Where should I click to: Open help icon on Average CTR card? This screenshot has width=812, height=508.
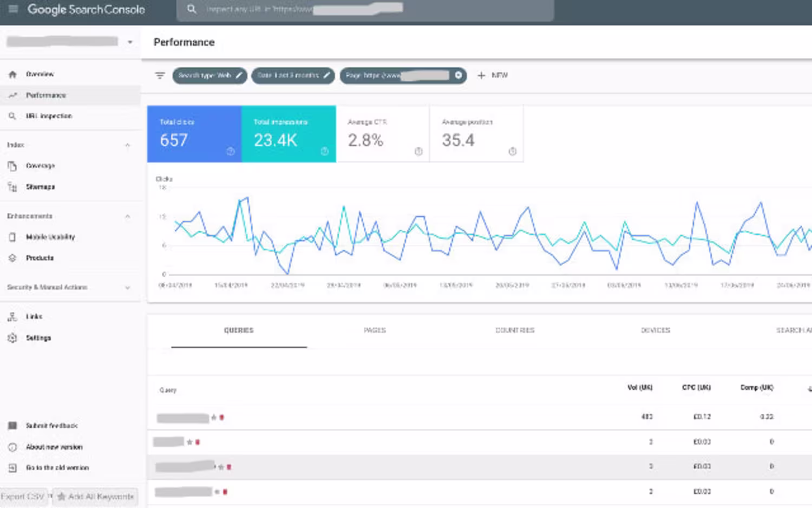tap(418, 151)
